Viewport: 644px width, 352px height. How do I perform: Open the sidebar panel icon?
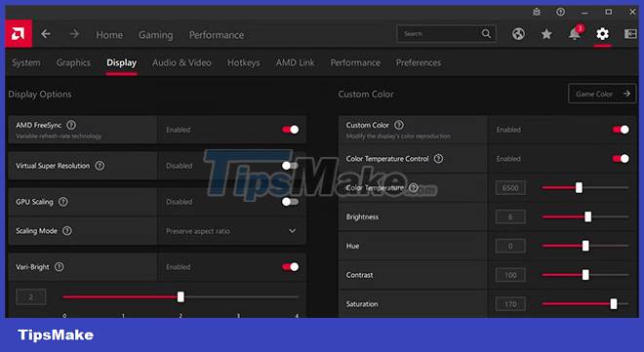coord(630,34)
